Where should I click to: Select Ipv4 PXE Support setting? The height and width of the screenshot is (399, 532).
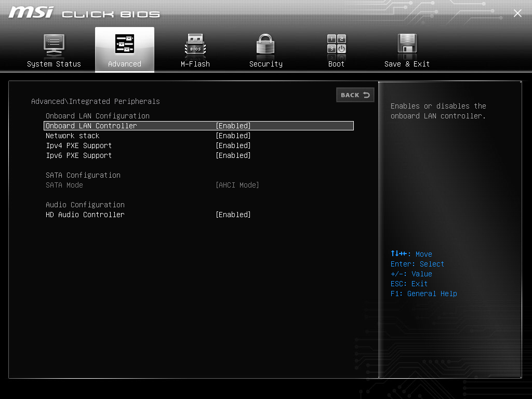pos(79,145)
